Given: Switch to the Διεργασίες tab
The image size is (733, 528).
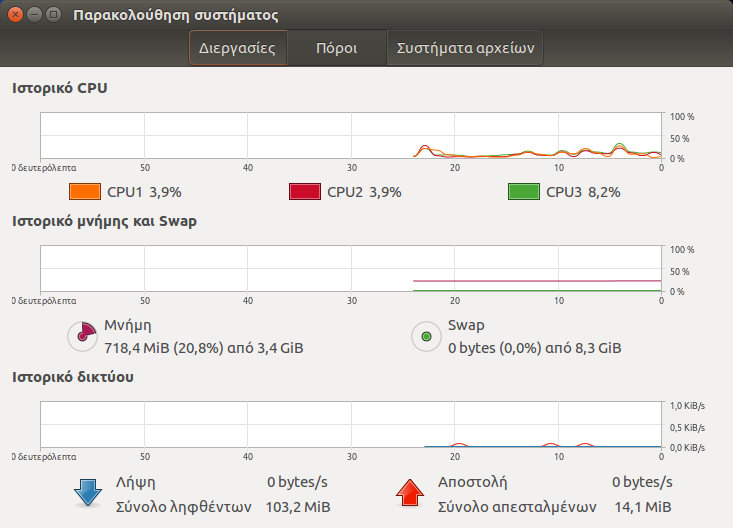Looking at the screenshot, I should pos(237,48).
